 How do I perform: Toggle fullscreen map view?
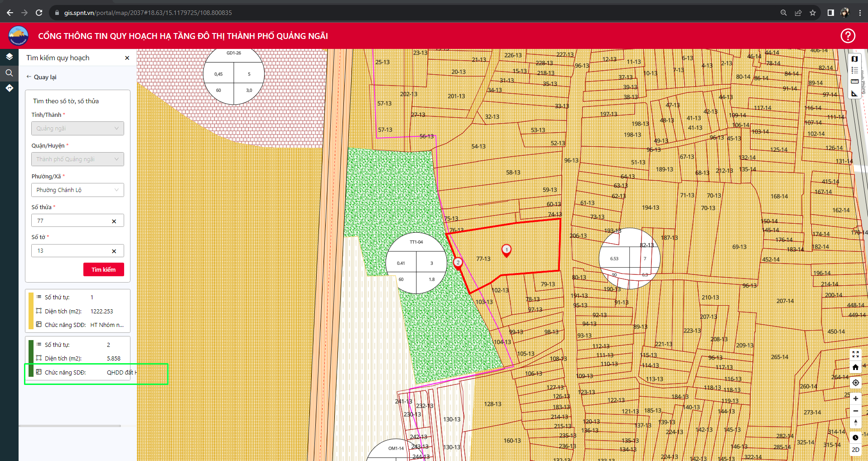tap(855, 354)
